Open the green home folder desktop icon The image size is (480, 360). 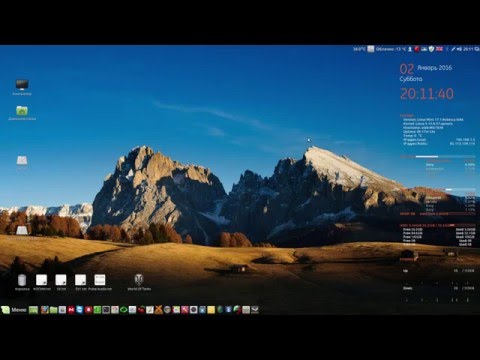coord(22,112)
